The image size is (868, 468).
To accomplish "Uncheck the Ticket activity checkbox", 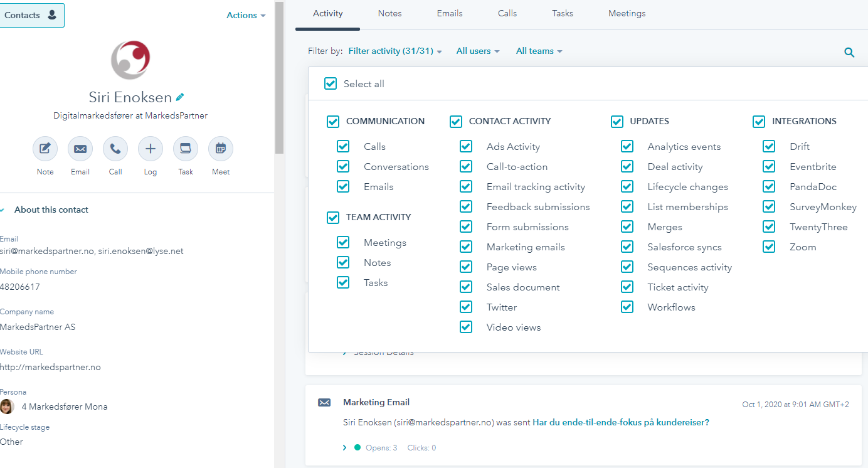I will pyautogui.click(x=627, y=287).
